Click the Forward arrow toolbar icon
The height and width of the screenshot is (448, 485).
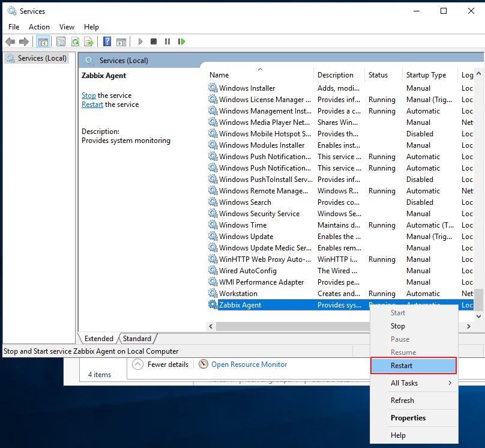click(24, 41)
